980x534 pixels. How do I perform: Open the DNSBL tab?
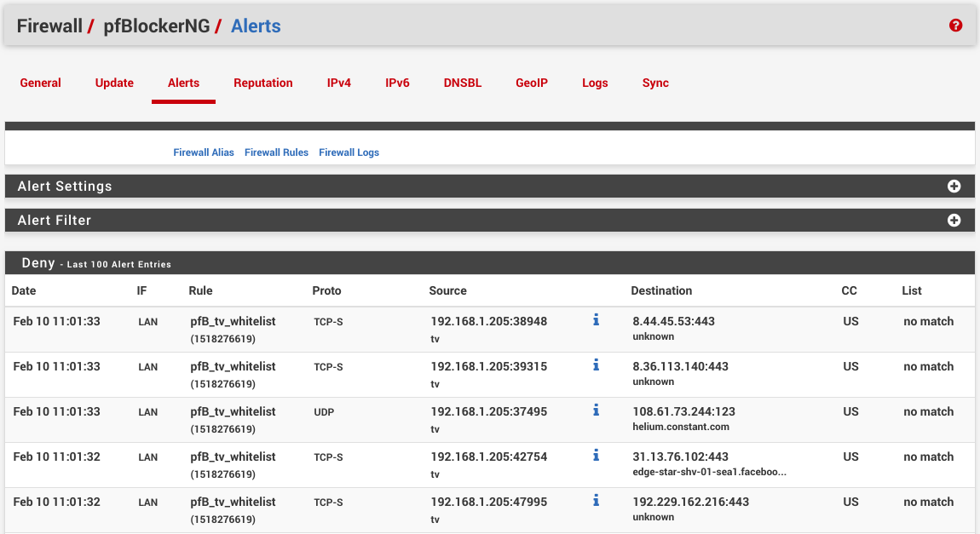click(463, 83)
